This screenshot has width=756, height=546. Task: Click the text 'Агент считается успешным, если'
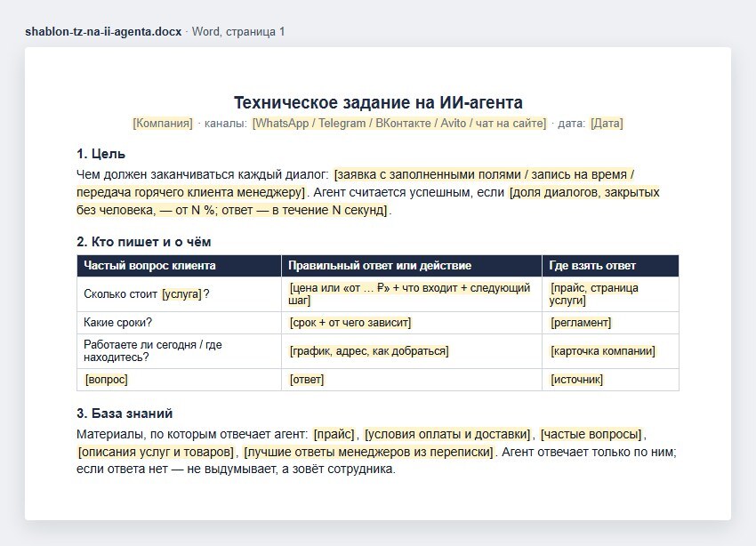[x=408, y=192]
